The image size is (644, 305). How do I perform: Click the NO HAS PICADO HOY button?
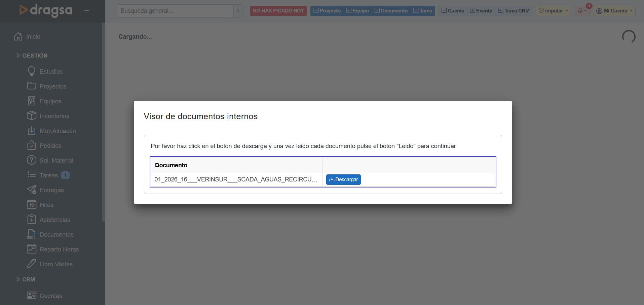pyautogui.click(x=278, y=11)
